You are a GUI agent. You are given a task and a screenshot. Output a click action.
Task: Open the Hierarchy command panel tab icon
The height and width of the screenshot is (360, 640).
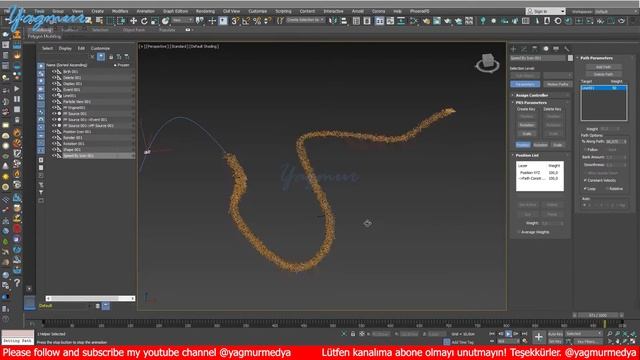point(535,49)
